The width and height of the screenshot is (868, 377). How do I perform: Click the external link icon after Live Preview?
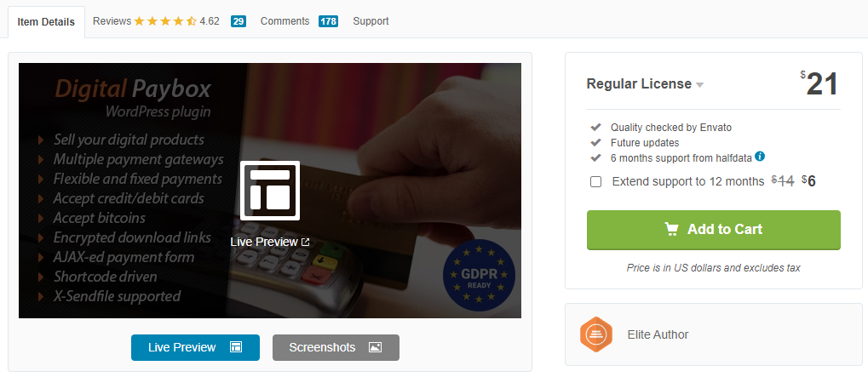pos(305,243)
